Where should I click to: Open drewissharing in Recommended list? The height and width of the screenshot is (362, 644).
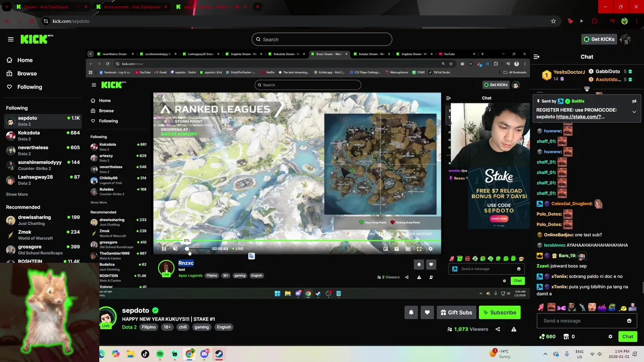[x=43, y=220]
